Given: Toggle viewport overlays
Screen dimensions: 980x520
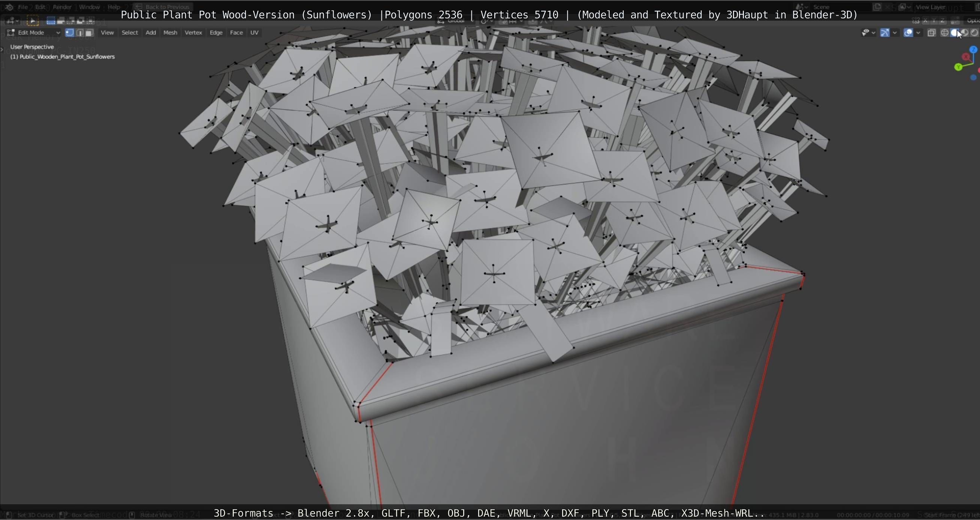Looking at the screenshot, I should (x=908, y=33).
